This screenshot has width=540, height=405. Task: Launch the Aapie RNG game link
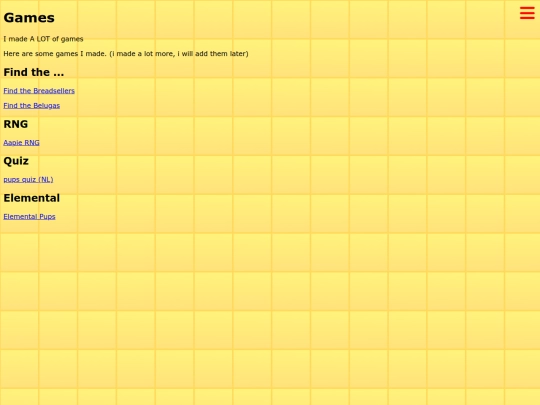click(21, 142)
